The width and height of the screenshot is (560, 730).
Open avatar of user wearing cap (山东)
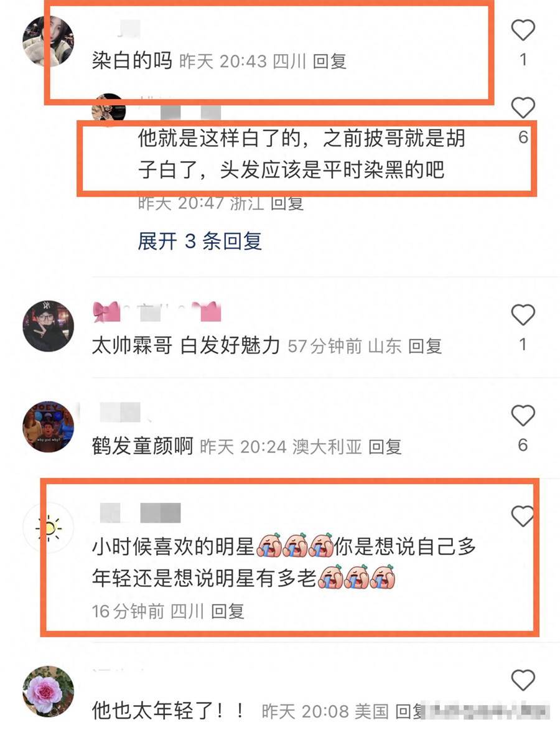click(x=48, y=325)
